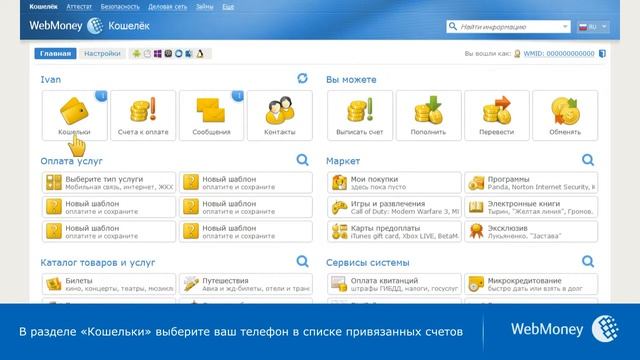Viewport: 640px width, 360px height.
Task: Click the Маркет section heading
Action: (343, 161)
